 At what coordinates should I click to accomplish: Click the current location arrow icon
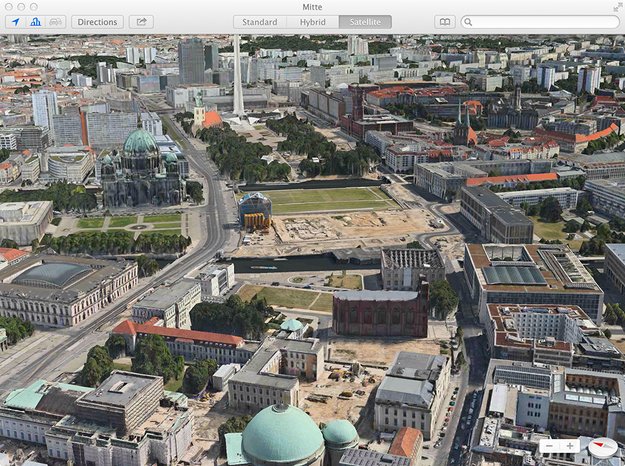click(15, 22)
